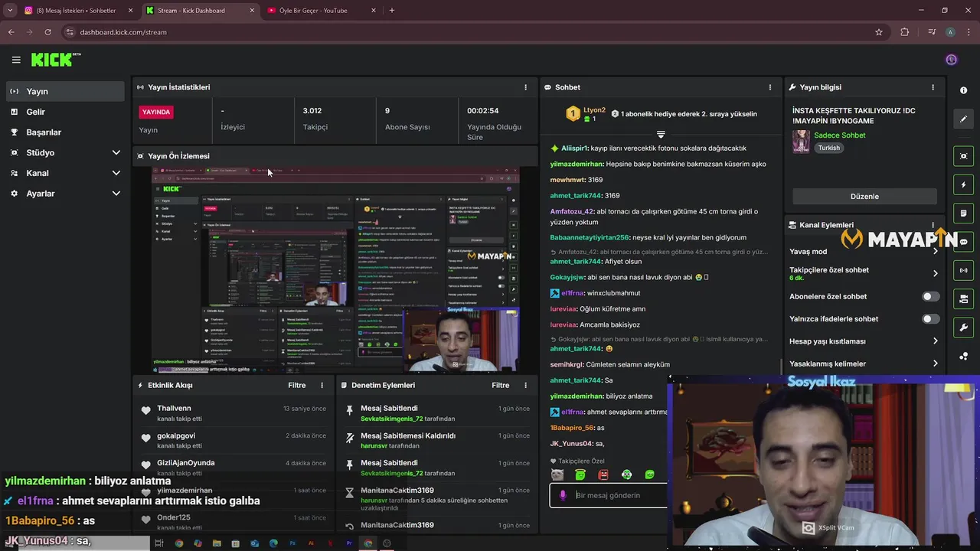Open Sohbet panel three-dot menu

tap(769, 87)
